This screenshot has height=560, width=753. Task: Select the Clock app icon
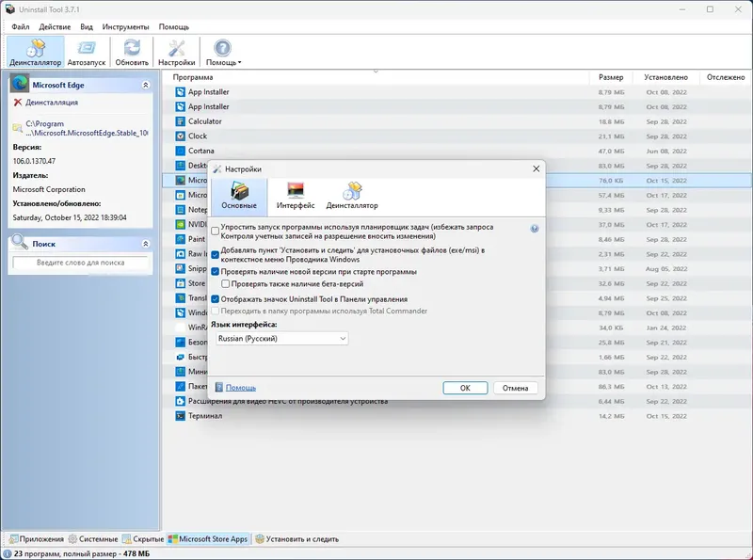coord(180,136)
